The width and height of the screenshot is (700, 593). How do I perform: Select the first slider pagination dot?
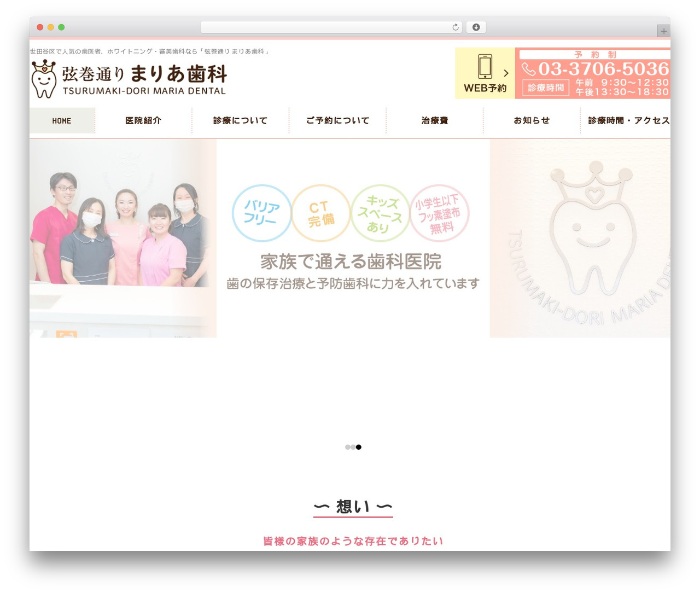coord(348,447)
